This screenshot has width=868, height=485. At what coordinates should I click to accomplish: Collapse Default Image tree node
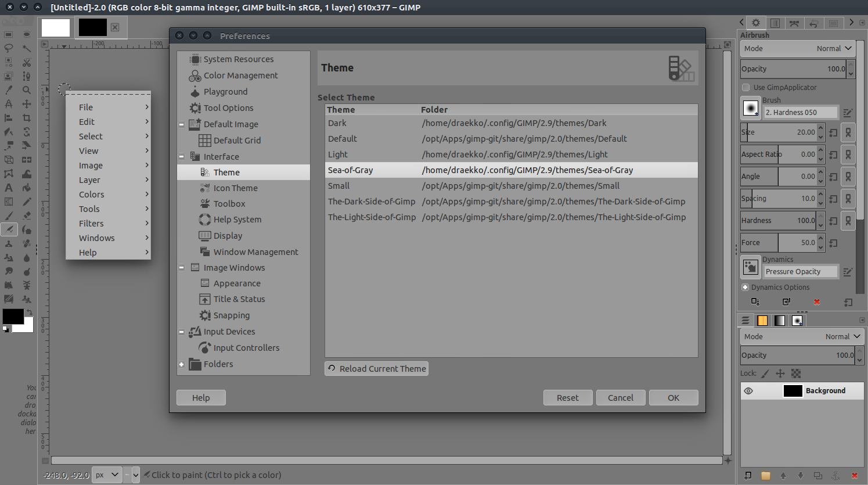(182, 124)
